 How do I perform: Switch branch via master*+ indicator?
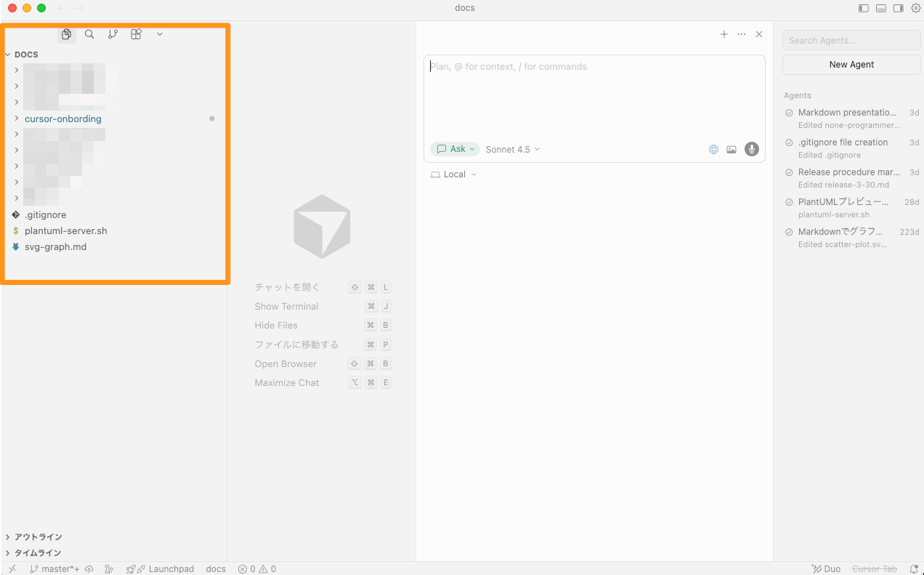coord(55,569)
